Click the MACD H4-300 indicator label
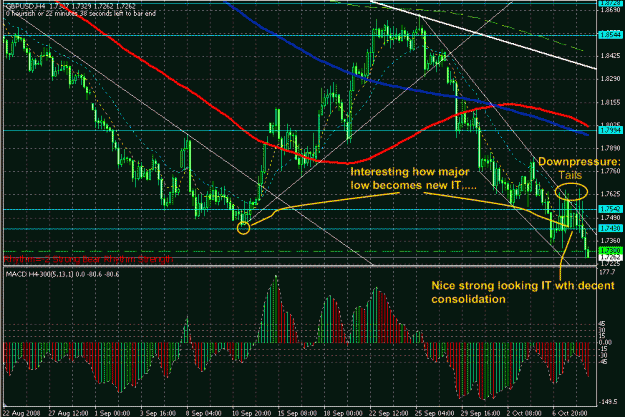Viewport: 625px width, 417px height. (x=62, y=274)
